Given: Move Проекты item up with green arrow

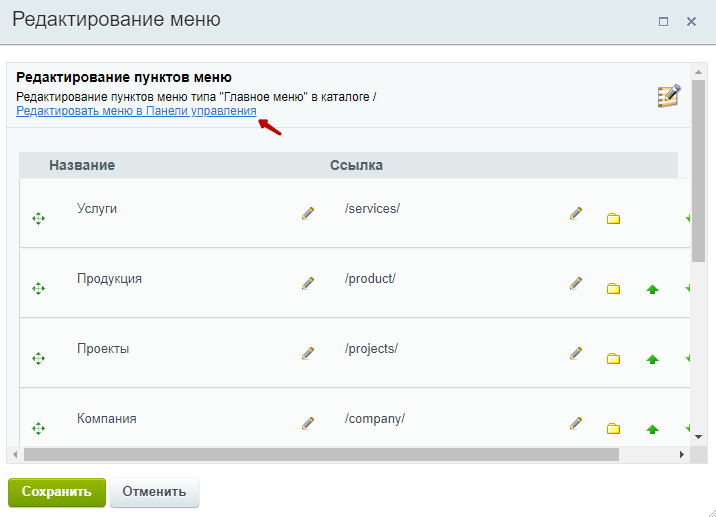Looking at the screenshot, I should [652, 359].
